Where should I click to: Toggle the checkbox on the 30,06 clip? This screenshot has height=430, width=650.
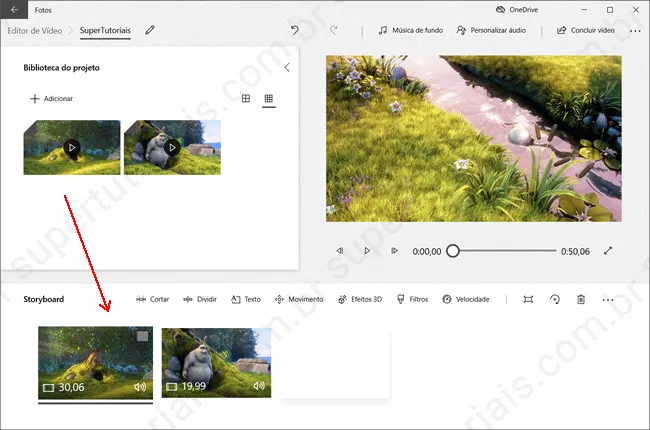(x=142, y=336)
